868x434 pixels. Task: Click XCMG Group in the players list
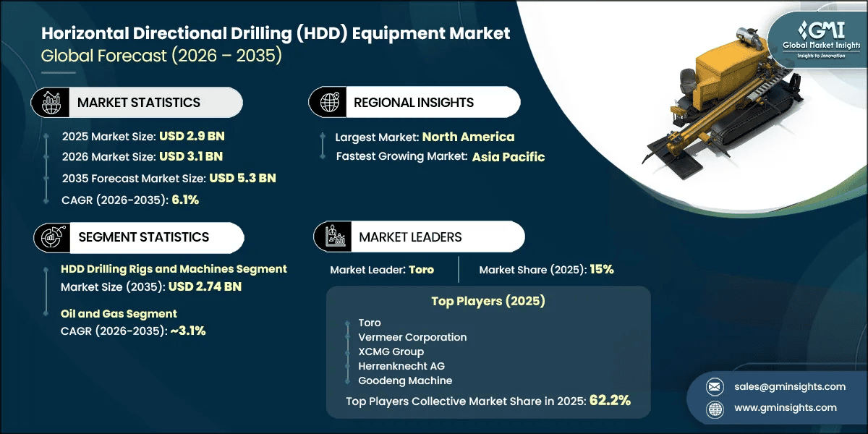pyautogui.click(x=391, y=352)
